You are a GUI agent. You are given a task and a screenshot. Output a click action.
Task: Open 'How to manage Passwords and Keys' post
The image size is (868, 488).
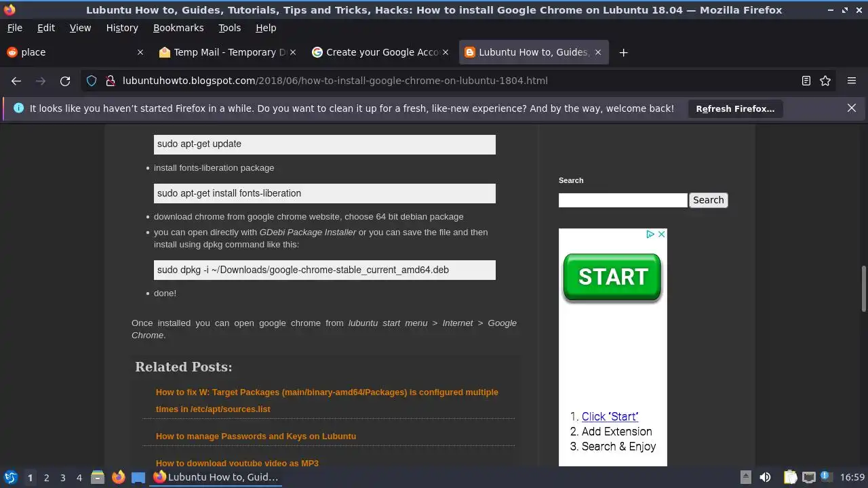point(256,436)
